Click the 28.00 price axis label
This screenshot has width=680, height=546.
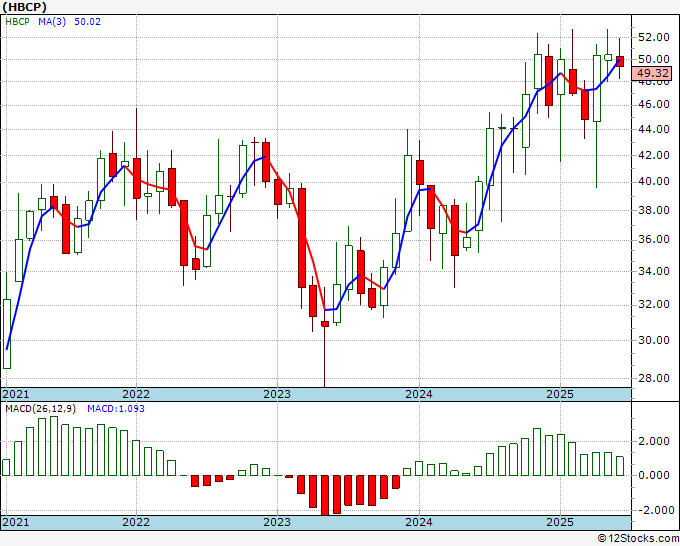click(654, 378)
